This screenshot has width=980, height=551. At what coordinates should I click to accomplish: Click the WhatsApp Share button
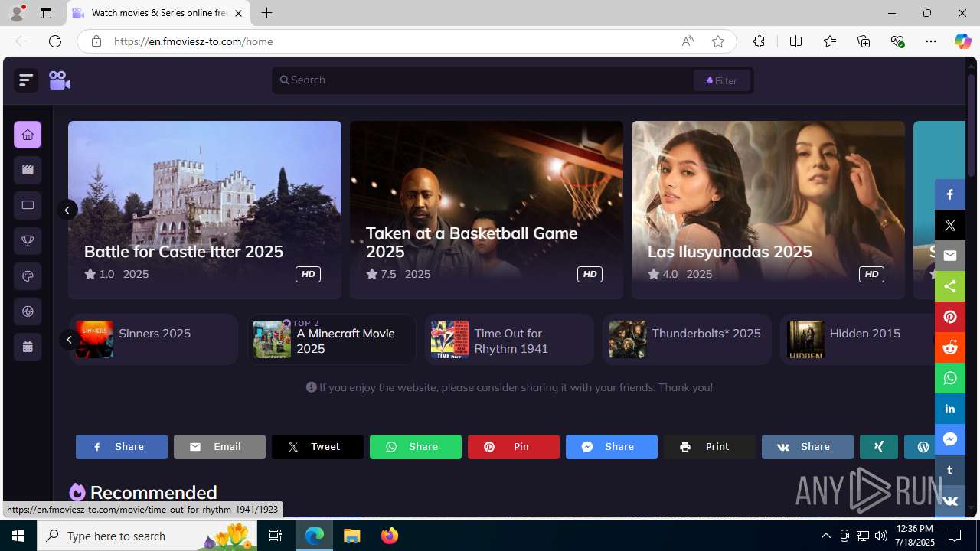coord(416,447)
